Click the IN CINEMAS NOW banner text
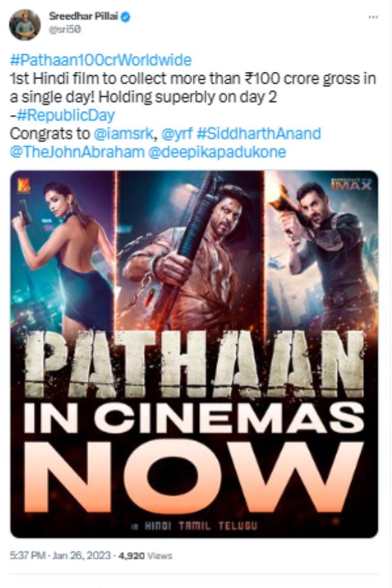The width and height of the screenshot is (392, 588). tap(194, 459)
